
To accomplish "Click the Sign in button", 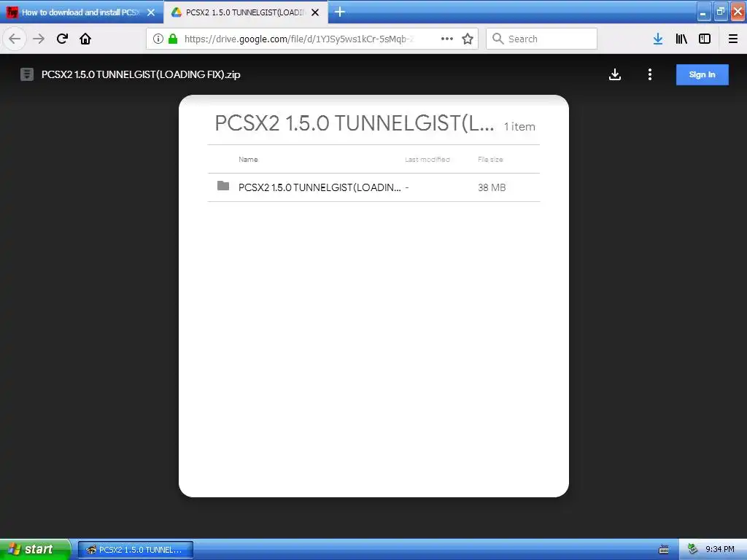I will 703,75.
